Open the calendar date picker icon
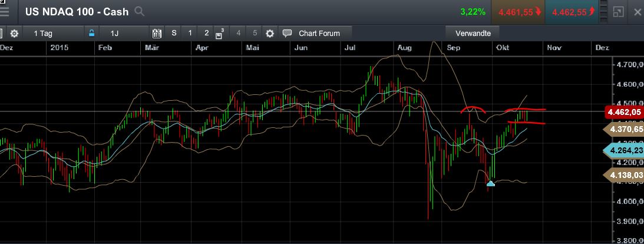 (157, 33)
